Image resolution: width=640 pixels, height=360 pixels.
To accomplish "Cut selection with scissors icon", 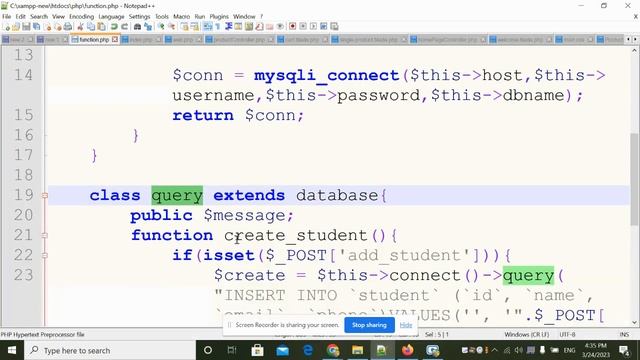I will click(80, 27).
